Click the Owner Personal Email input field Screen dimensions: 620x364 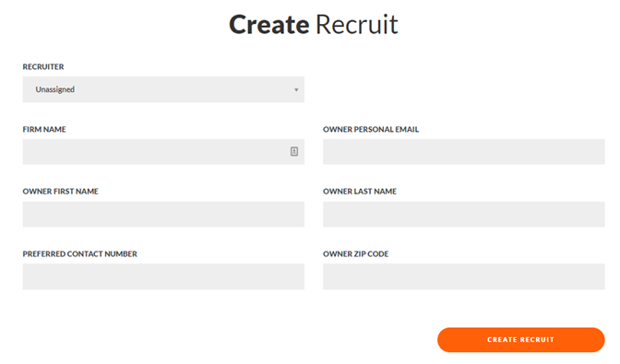click(x=463, y=152)
